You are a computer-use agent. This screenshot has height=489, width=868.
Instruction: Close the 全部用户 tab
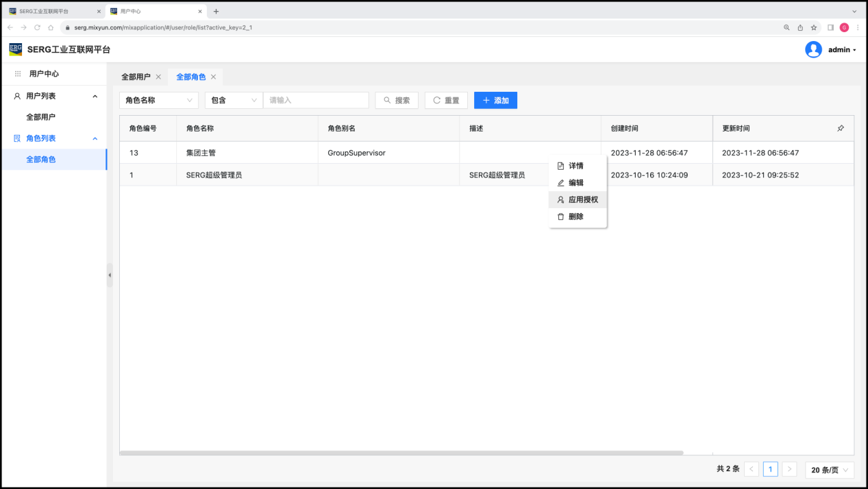tap(158, 77)
